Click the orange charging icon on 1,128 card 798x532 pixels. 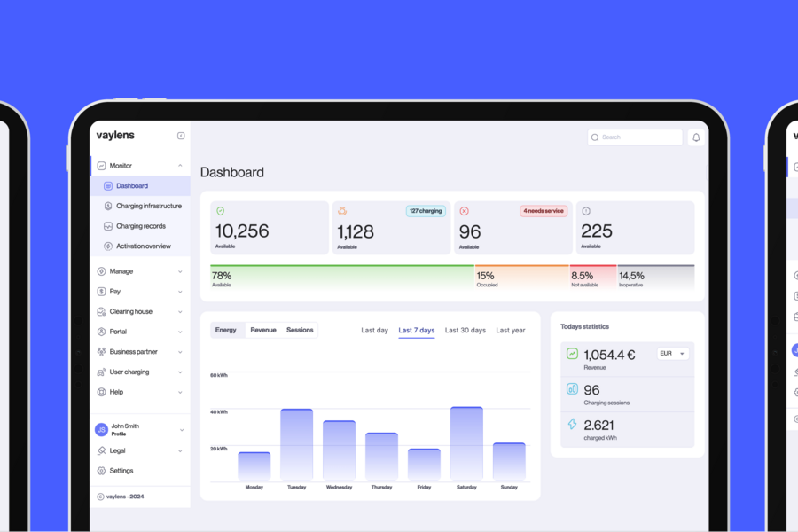click(x=342, y=211)
